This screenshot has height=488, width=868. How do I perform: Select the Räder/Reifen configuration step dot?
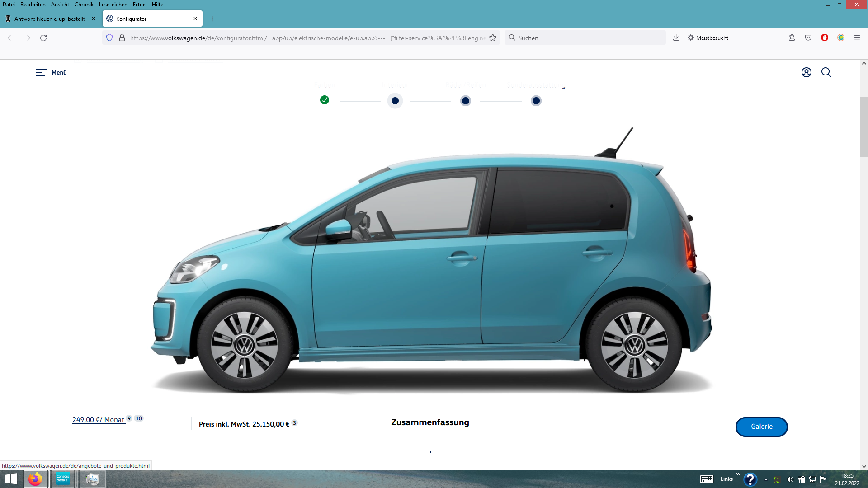(x=466, y=101)
